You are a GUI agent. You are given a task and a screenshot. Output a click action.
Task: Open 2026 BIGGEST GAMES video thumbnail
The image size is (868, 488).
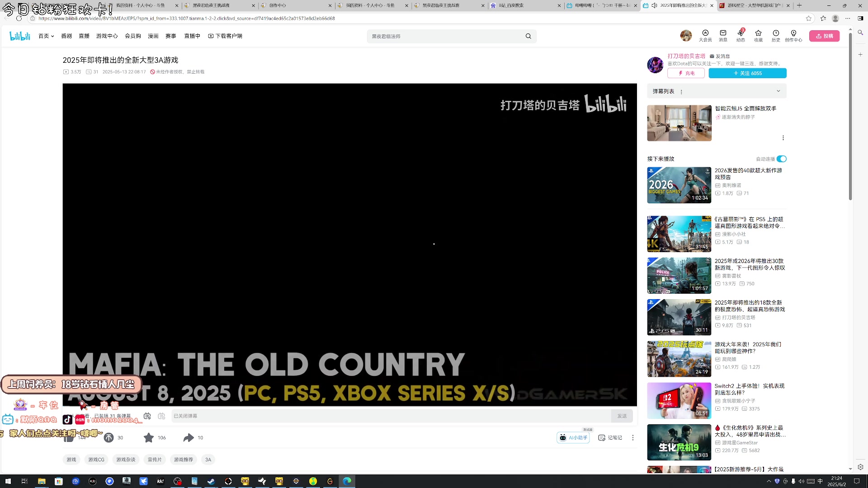[x=679, y=185]
